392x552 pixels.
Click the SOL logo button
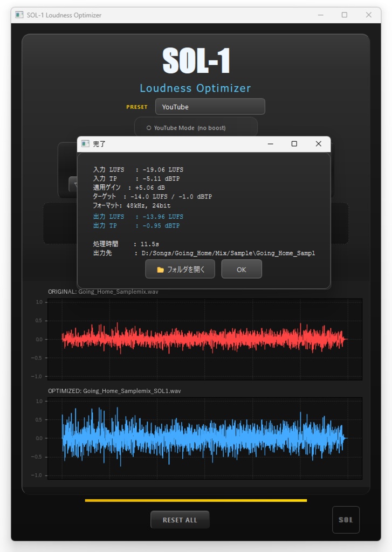(x=346, y=520)
